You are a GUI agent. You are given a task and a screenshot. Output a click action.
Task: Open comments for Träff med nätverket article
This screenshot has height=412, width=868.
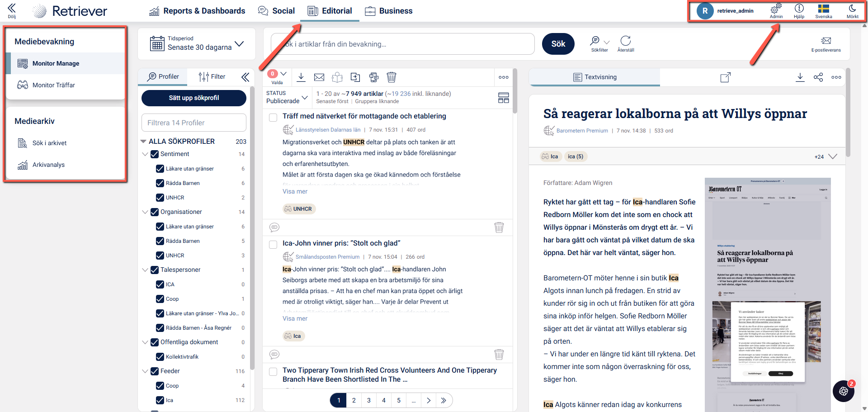tap(274, 227)
